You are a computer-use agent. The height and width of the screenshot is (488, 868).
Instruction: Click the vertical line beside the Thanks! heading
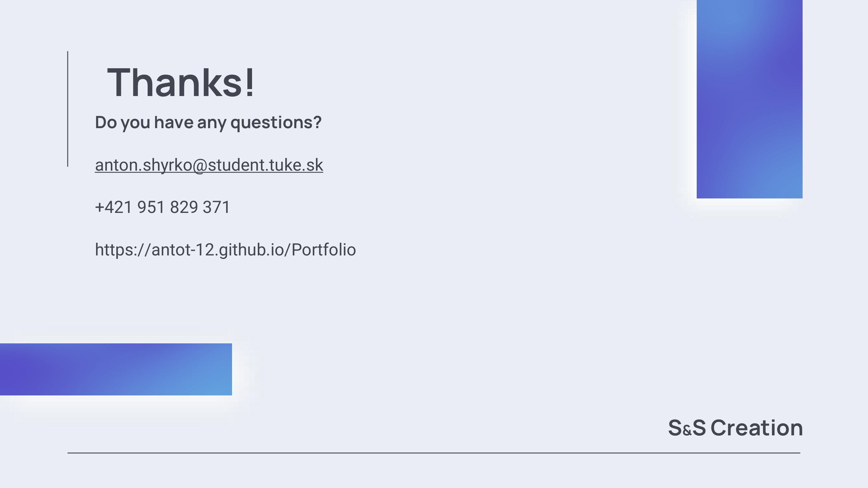(x=68, y=109)
